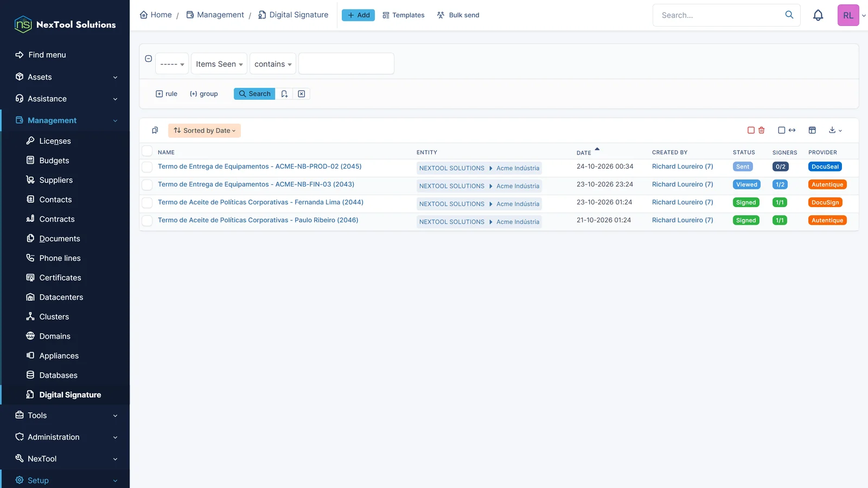868x488 pixels.
Task: Click the magnifier icon in search box
Action: click(789, 15)
